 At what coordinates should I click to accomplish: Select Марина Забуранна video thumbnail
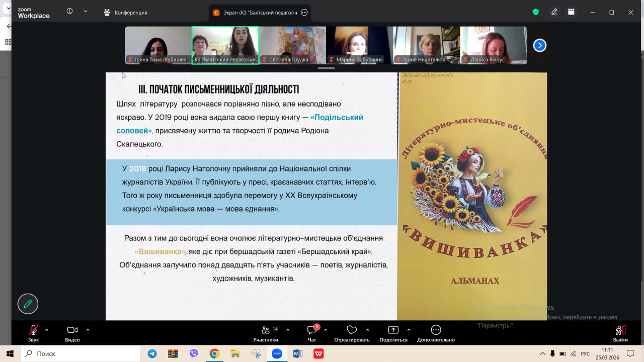[x=359, y=45]
